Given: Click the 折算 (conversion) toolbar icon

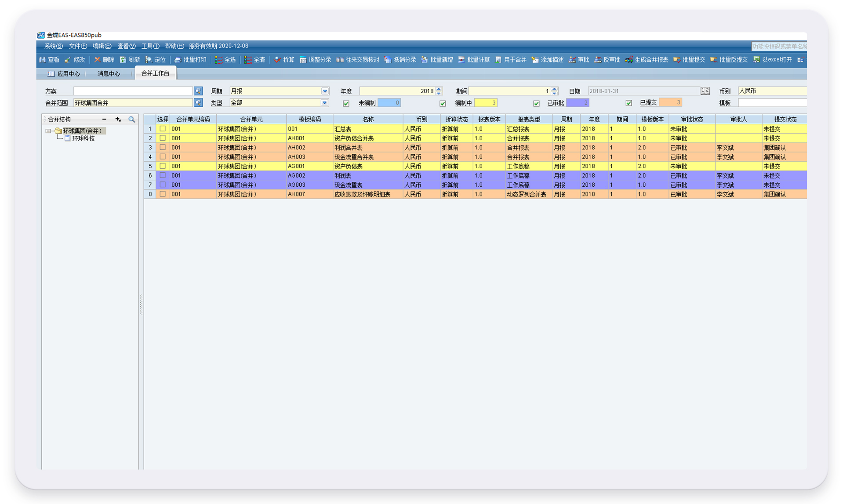Looking at the screenshot, I should (x=277, y=60).
